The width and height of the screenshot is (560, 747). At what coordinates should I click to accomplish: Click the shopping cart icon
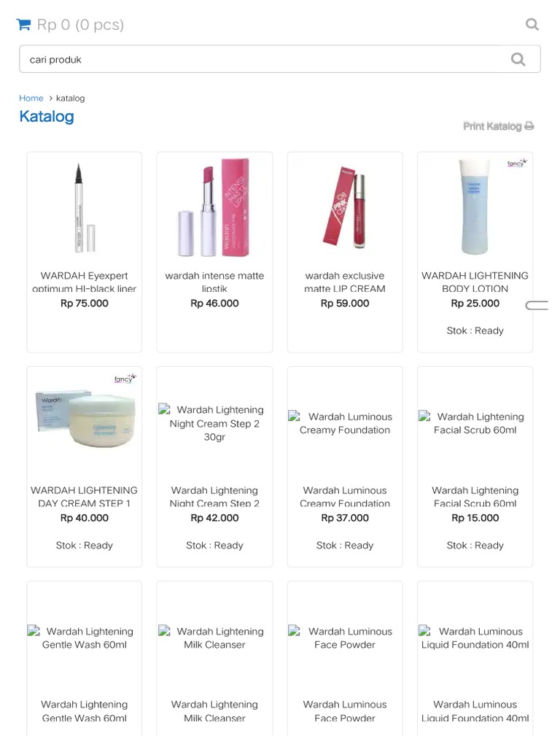pos(24,25)
